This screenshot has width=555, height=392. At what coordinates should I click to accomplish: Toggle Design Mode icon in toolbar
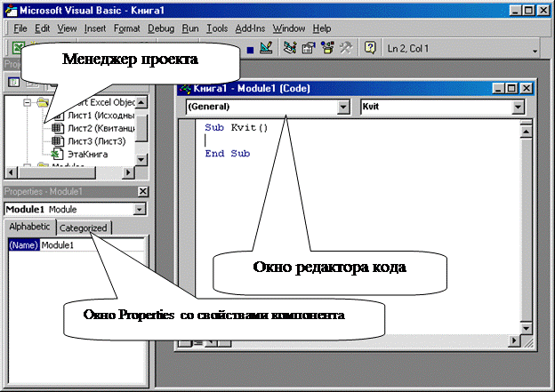[266, 47]
